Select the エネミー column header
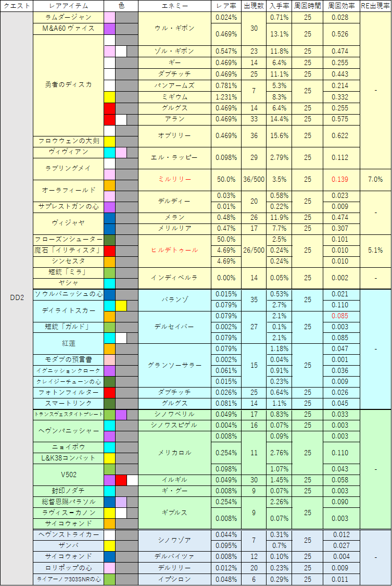Screen dimensions: 392x586 tap(174, 6)
